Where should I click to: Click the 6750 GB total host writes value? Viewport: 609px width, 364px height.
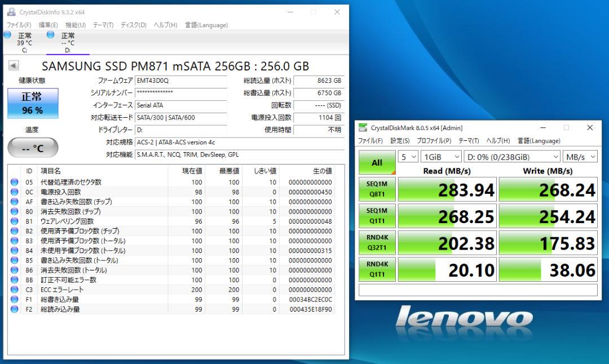[x=319, y=93]
